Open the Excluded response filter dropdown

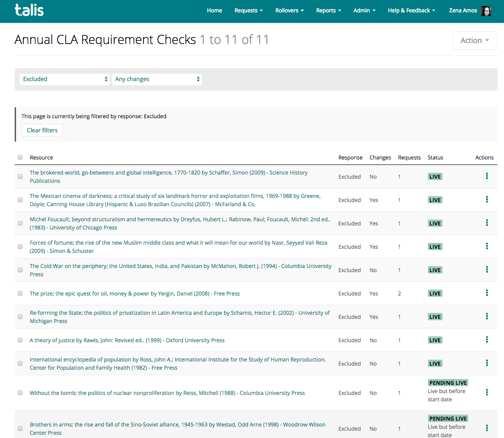[65, 79]
